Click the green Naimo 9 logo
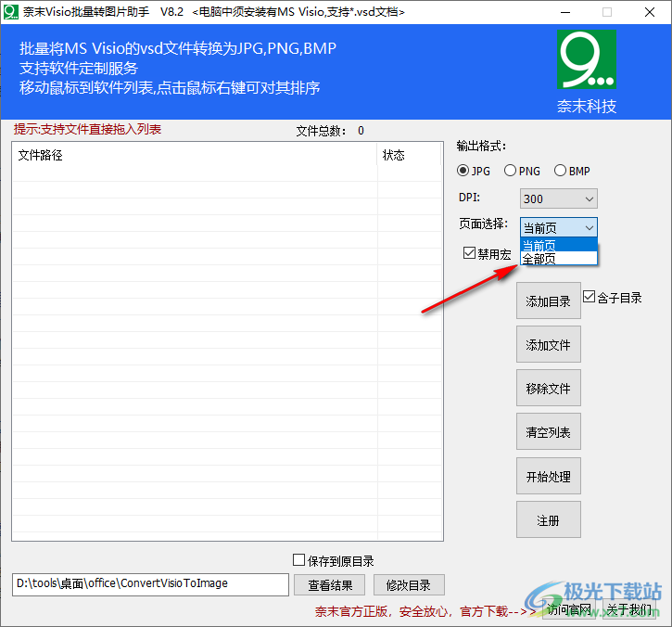This screenshot has width=672, height=627. tap(587, 59)
